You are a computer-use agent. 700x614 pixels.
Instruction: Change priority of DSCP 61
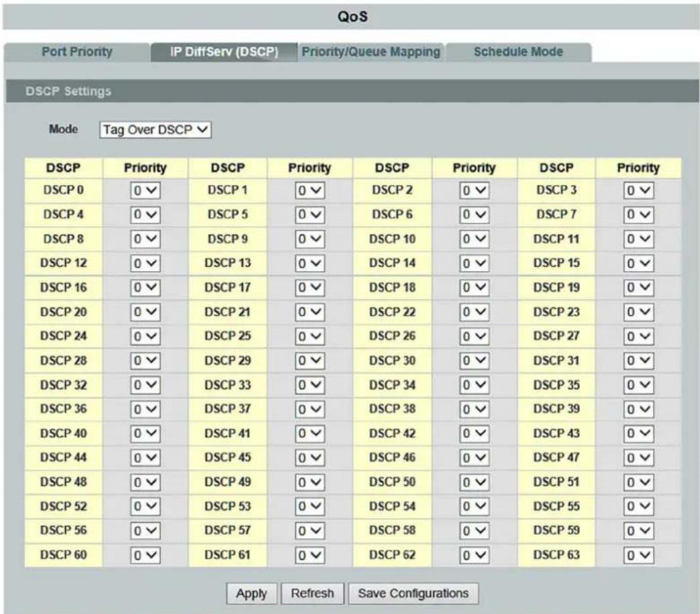(310, 556)
